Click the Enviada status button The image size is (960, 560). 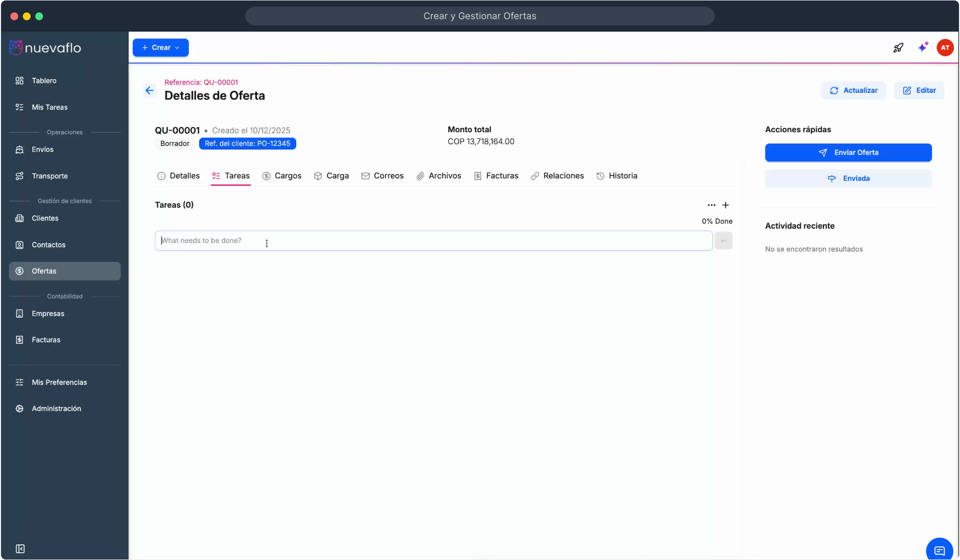848,178
